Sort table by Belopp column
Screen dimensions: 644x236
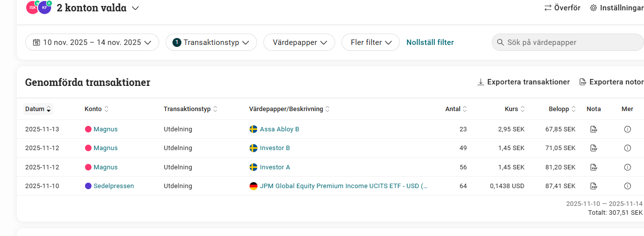(x=562, y=109)
